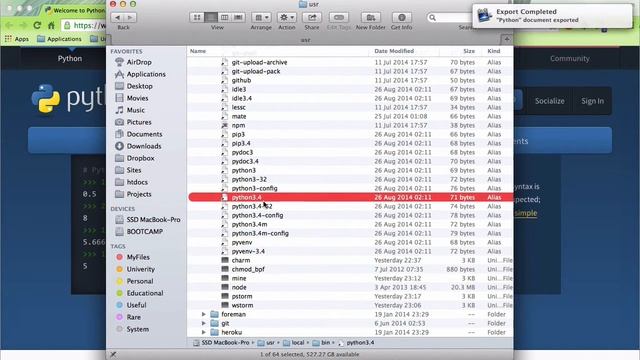This screenshot has height=360, width=640.
Task: Click the Edit Tags toolbar button
Action: tap(339, 17)
